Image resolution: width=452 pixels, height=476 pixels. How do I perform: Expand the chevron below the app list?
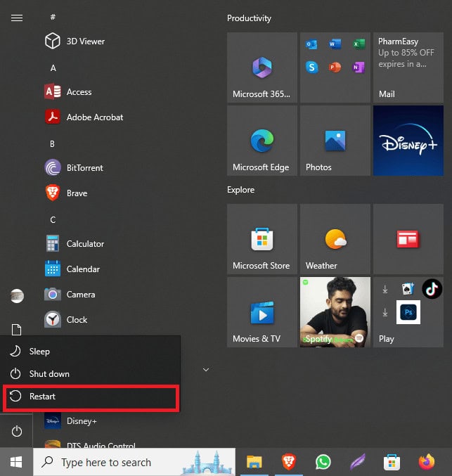pos(206,369)
